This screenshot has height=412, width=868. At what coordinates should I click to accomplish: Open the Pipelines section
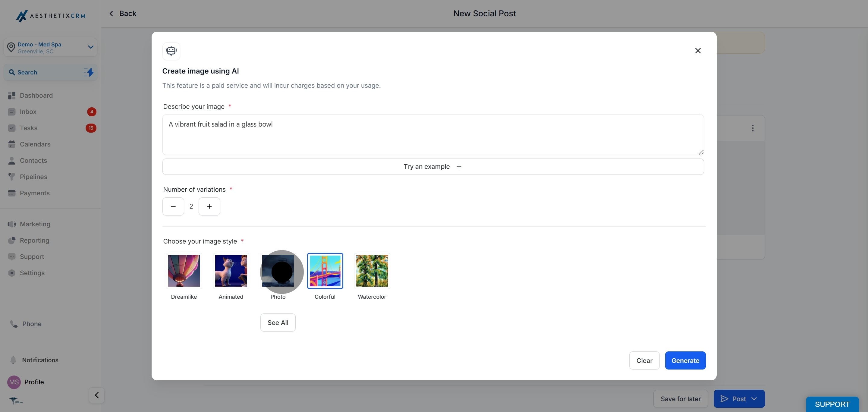(x=33, y=177)
